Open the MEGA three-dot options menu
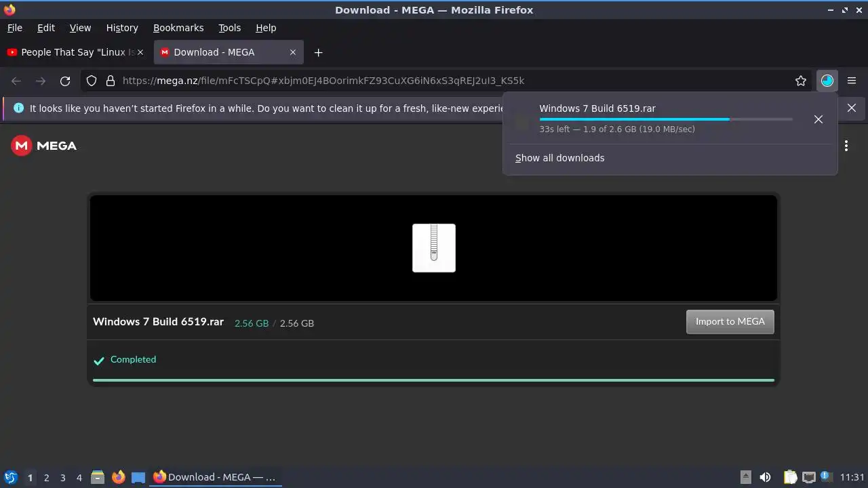868x488 pixels. tap(846, 146)
